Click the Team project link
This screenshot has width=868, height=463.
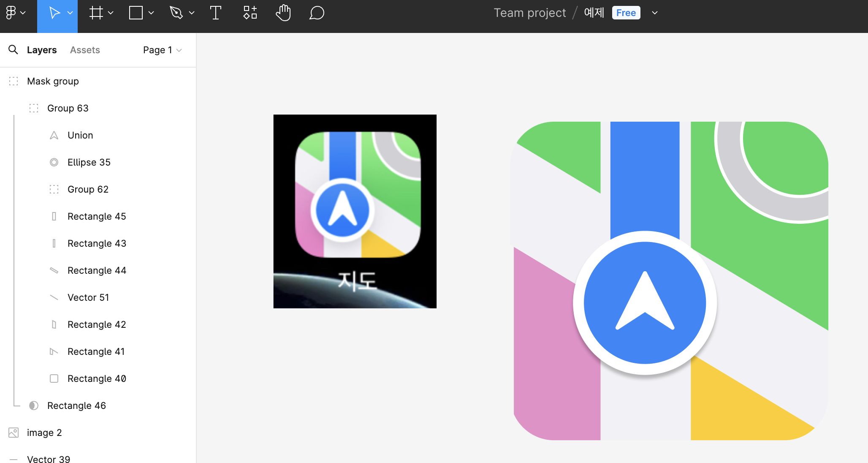(x=529, y=13)
